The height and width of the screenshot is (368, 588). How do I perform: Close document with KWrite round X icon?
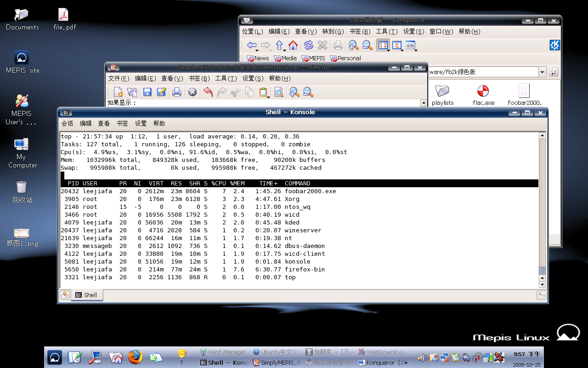coord(192,92)
